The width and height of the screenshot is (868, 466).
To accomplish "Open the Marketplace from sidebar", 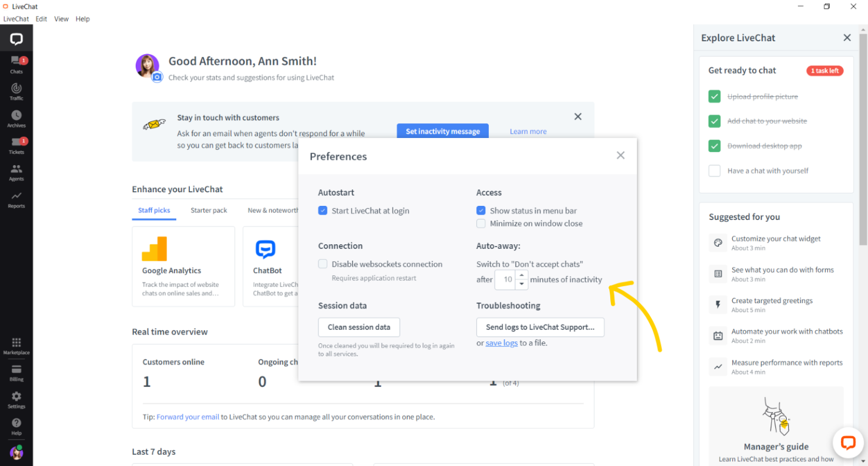I will [x=17, y=346].
